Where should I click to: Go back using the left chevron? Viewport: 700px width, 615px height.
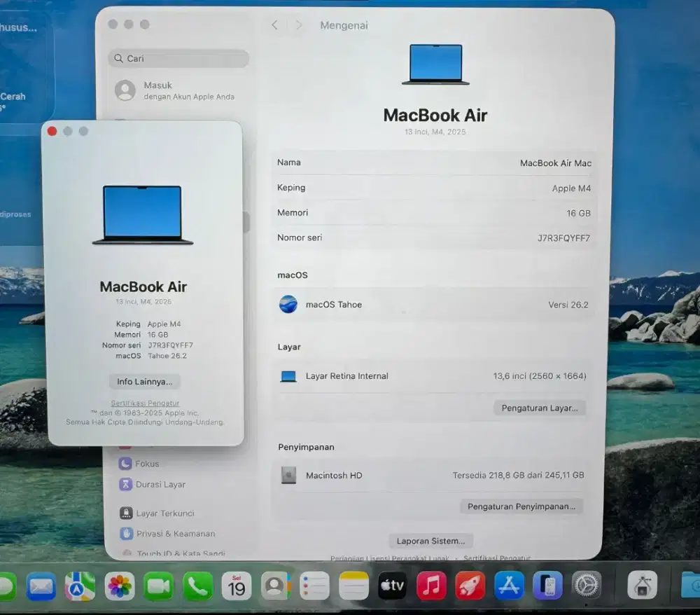pos(274,25)
